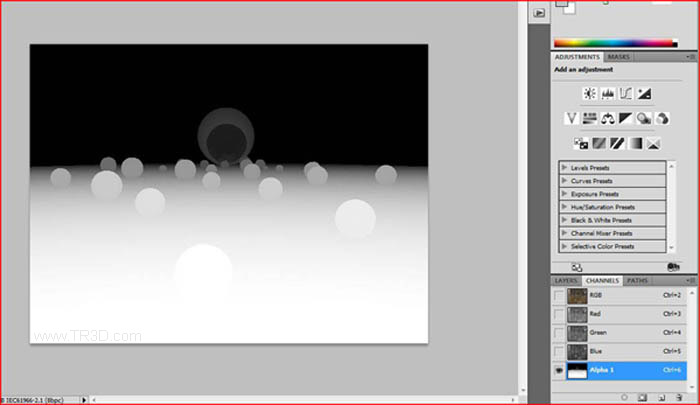Show the RGB channel visibility

559,296
